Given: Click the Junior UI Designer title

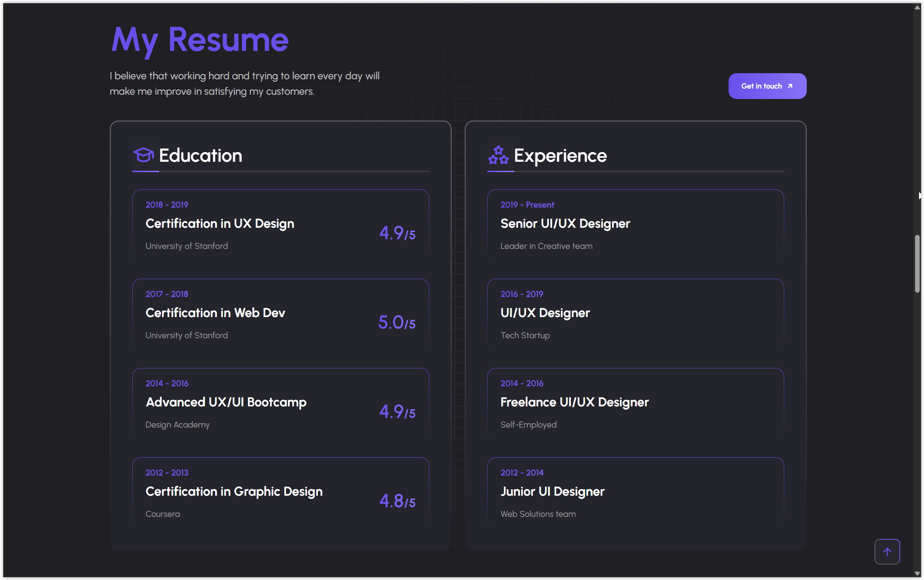Looking at the screenshot, I should 552,491.
